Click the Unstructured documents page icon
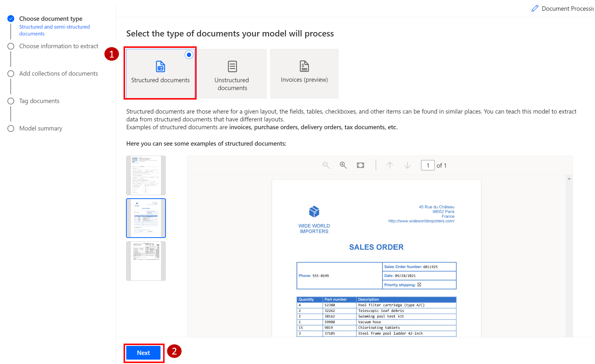The height and width of the screenshot is (364, 595). coord(233,67)
